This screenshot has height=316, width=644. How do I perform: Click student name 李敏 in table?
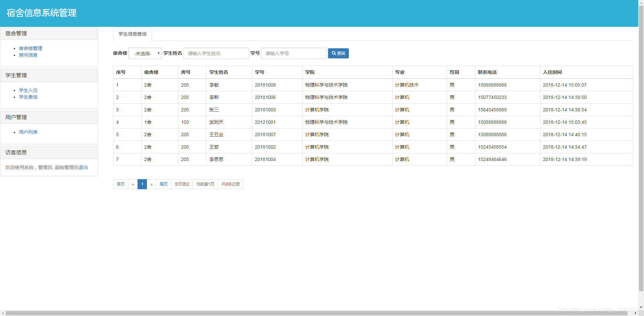[214, 85]
